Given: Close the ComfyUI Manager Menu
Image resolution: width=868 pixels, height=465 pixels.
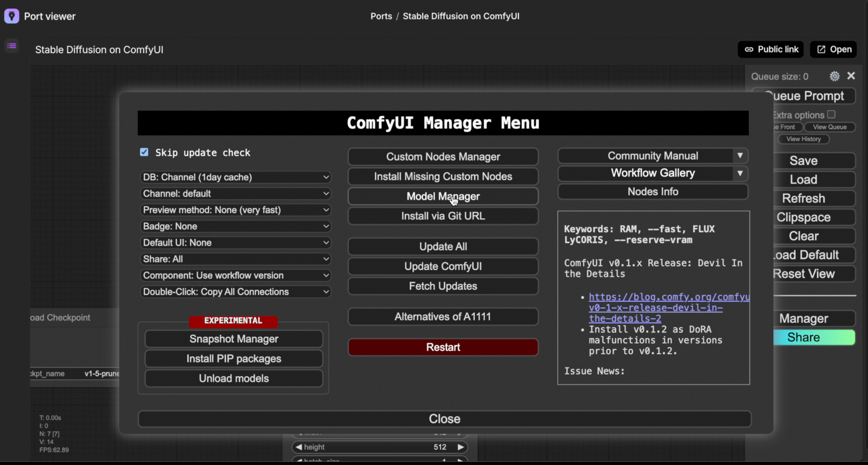Looking at the screenshot, I should 444,419.
